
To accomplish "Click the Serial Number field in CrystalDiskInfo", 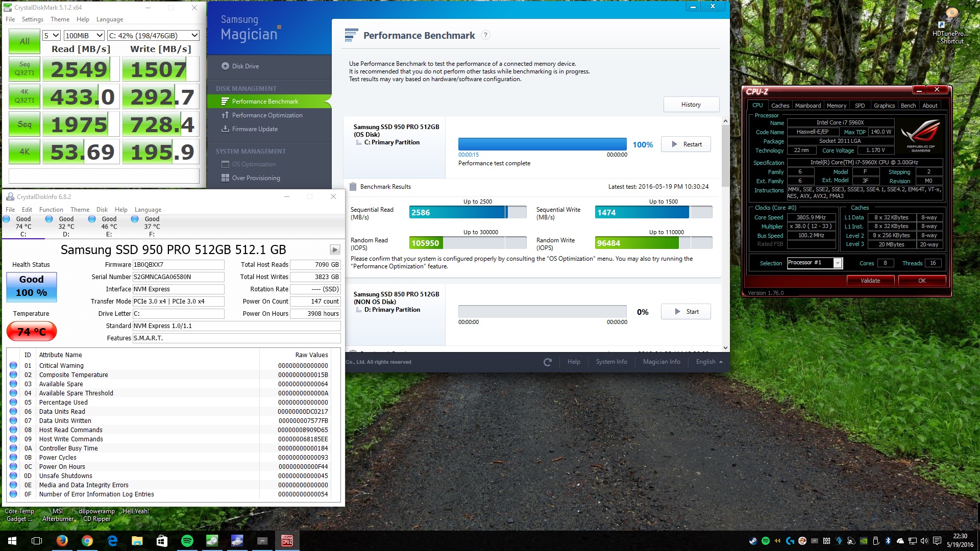I will click(178, 277).
